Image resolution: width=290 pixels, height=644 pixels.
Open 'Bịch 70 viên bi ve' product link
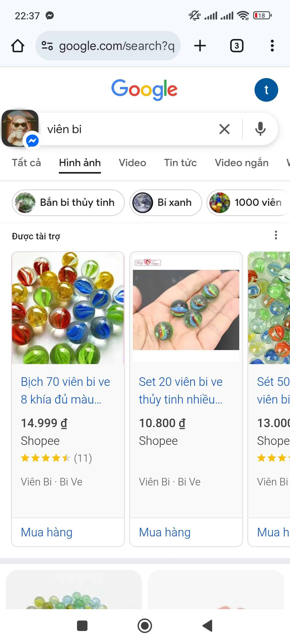pos(66,390)
